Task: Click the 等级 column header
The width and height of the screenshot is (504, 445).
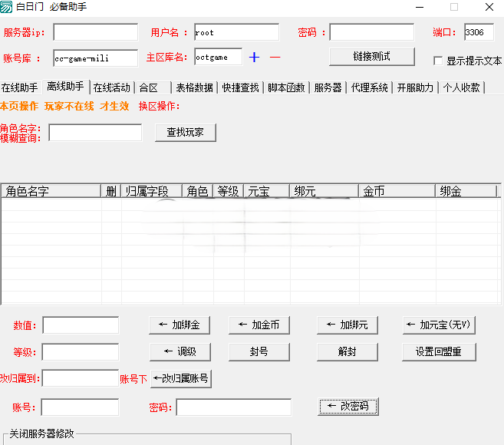Action: click(x=228, y=191)
